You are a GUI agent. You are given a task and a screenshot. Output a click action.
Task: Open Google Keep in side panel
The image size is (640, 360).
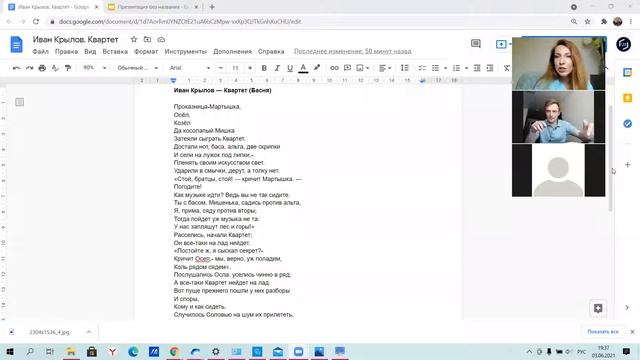tap(627, 98)
